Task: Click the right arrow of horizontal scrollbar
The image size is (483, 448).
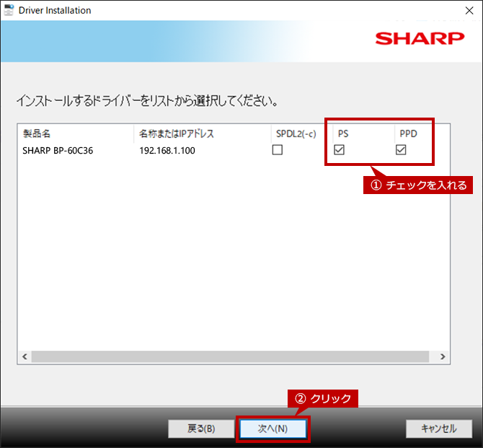Action: (443, 356)
